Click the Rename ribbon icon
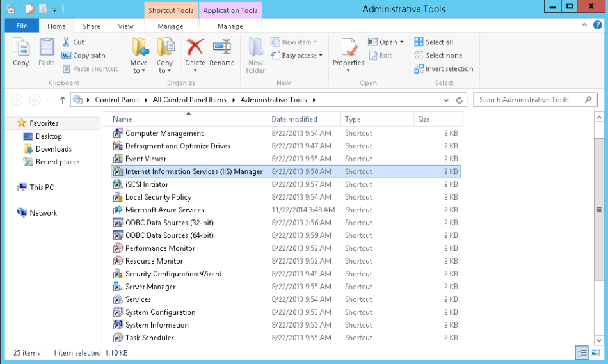 [x=221, y=47]
